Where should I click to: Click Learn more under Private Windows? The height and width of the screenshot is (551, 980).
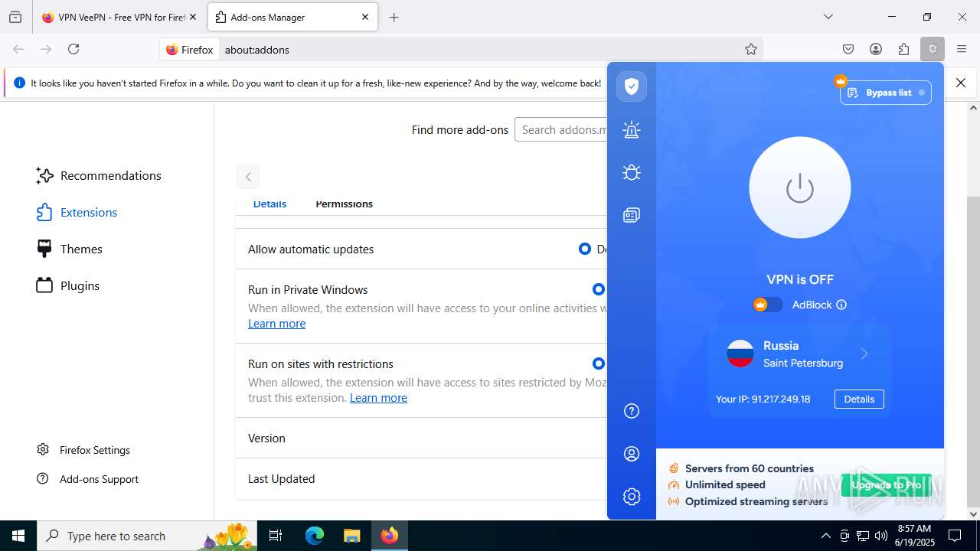pyautogui.click(x=276, y=324)
